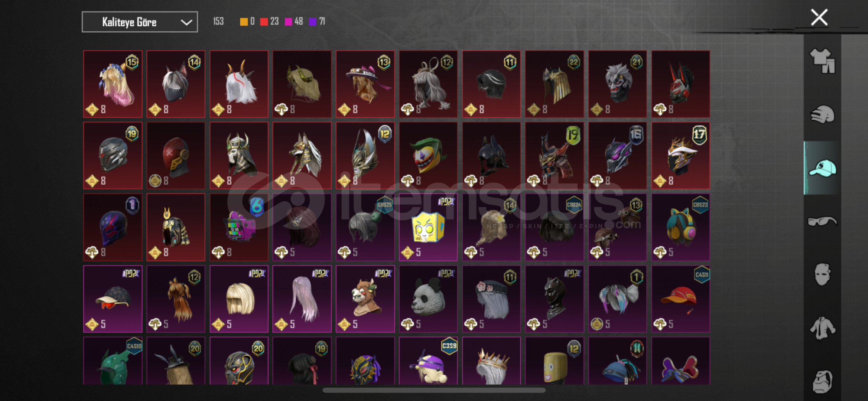This screenshot has height=401, width=868.
Task: Filter by red quality swatch showing 23
Action: 264,22
